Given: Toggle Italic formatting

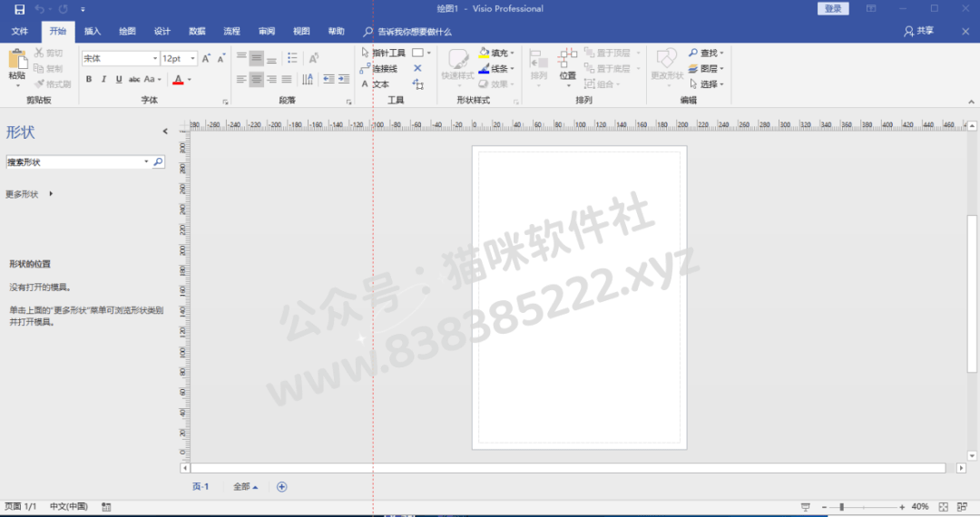Looking at the screenshot, I should [x=103, y=79].
